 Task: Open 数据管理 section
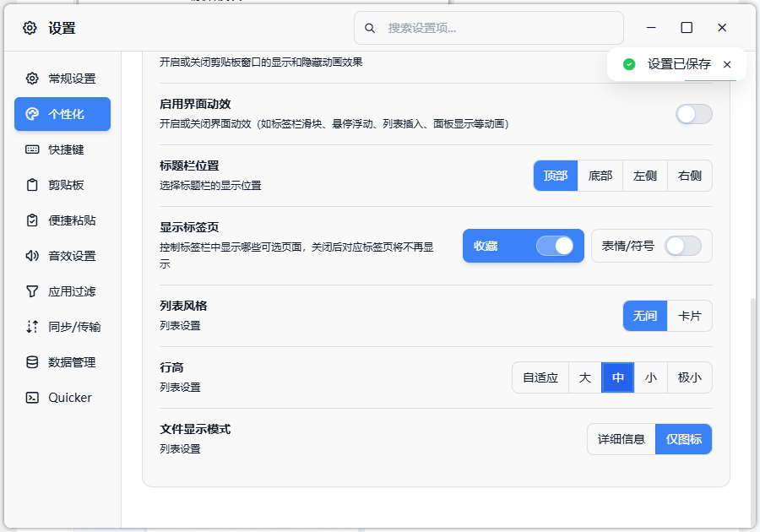click(62, 362)
